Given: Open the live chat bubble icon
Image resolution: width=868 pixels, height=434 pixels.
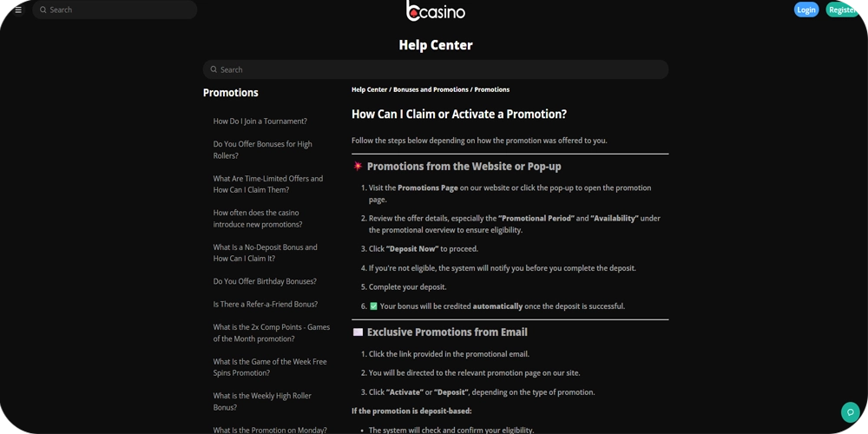Looking at the screenshot, I should coord(850,412).
